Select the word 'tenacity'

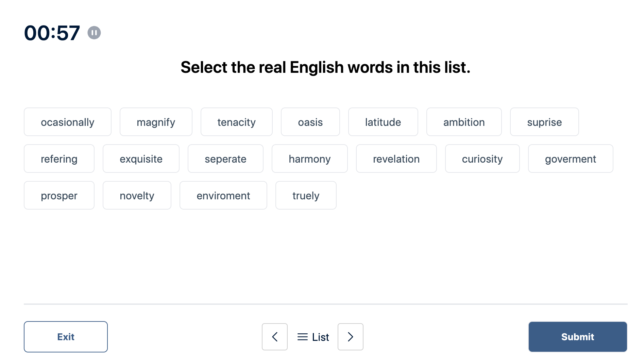point(237,122)
